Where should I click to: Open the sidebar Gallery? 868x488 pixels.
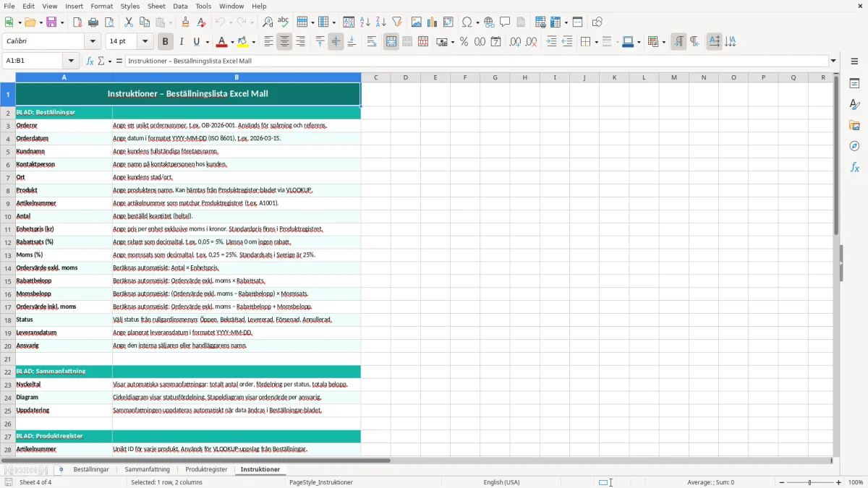point(854,125)
